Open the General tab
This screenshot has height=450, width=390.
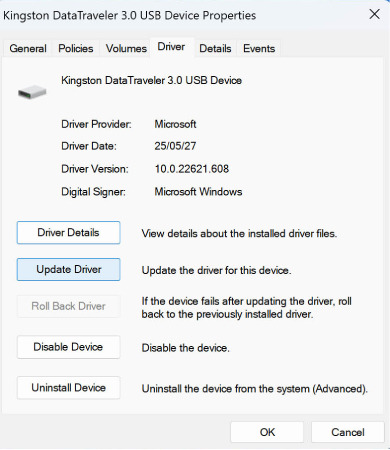tap(28, 48)
